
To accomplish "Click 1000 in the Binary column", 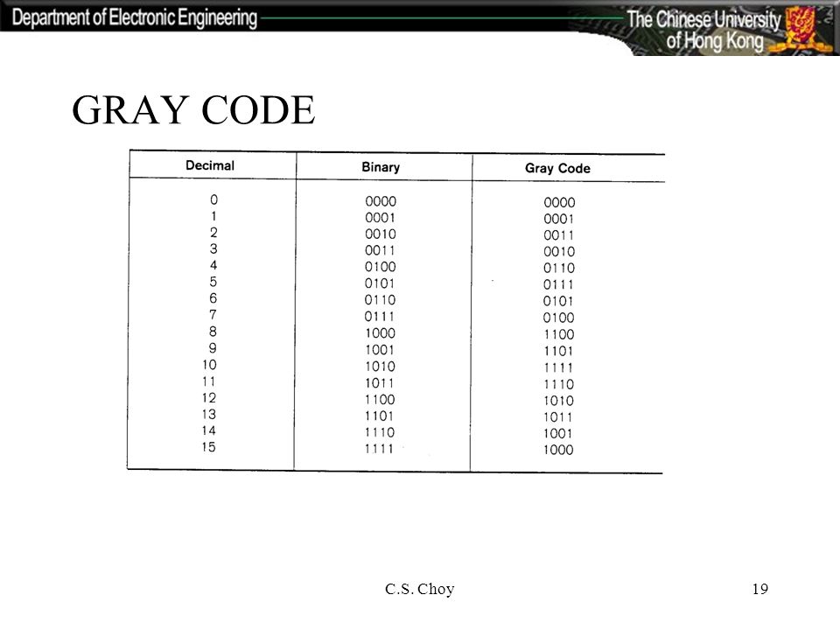I will tap(381, 333).
